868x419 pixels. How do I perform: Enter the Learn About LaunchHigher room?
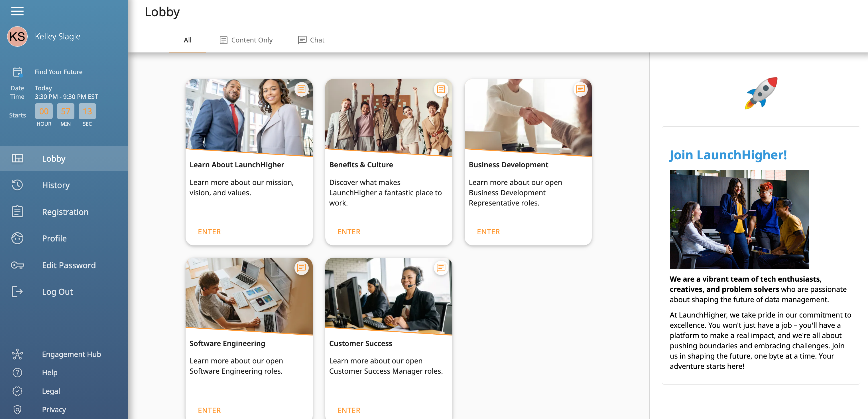[x=209, y=232]
